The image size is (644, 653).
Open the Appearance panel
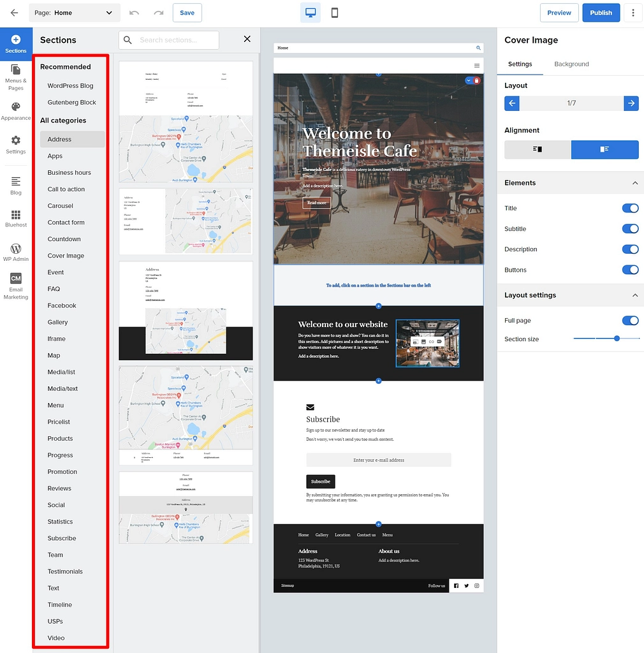[16, 111]
